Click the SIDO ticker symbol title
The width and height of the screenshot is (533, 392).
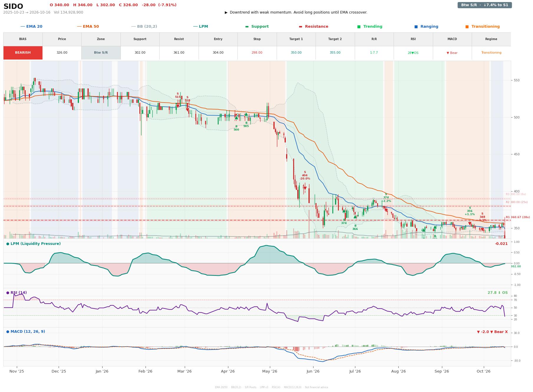(13, 6)
